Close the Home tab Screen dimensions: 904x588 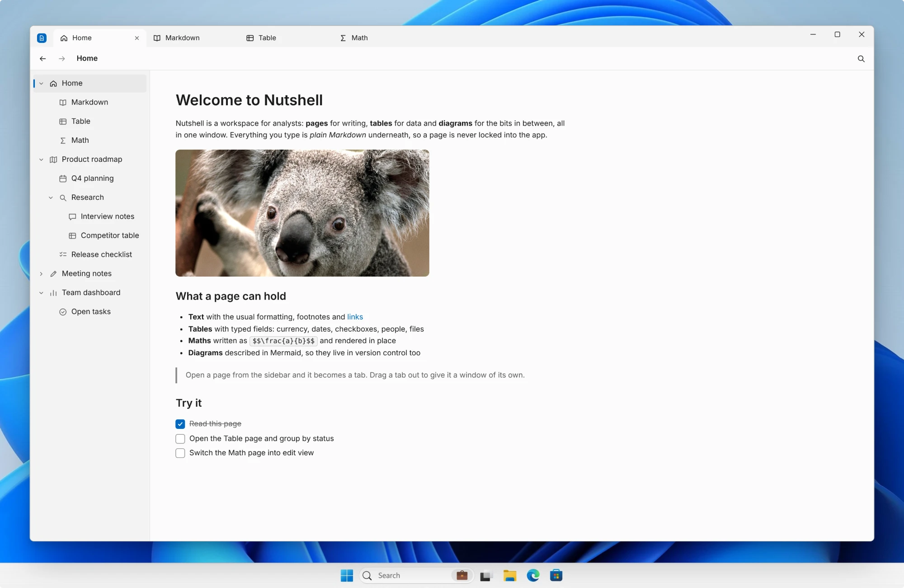coord(137,38)
